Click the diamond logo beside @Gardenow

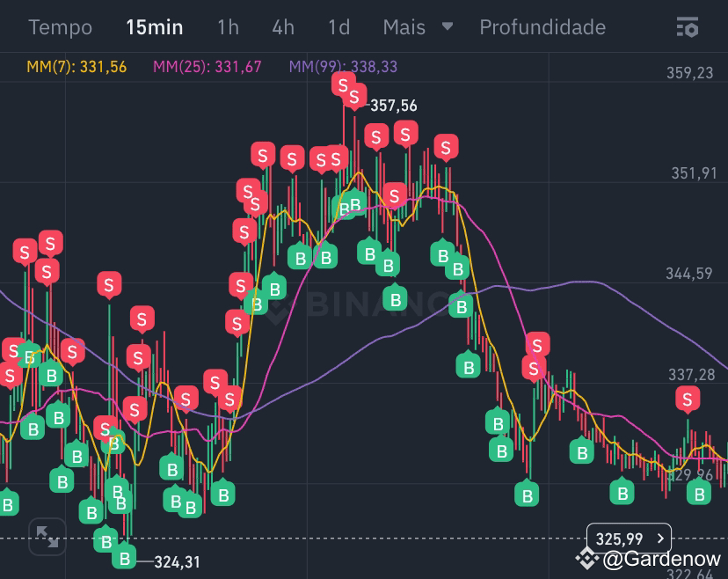(586, 557)
